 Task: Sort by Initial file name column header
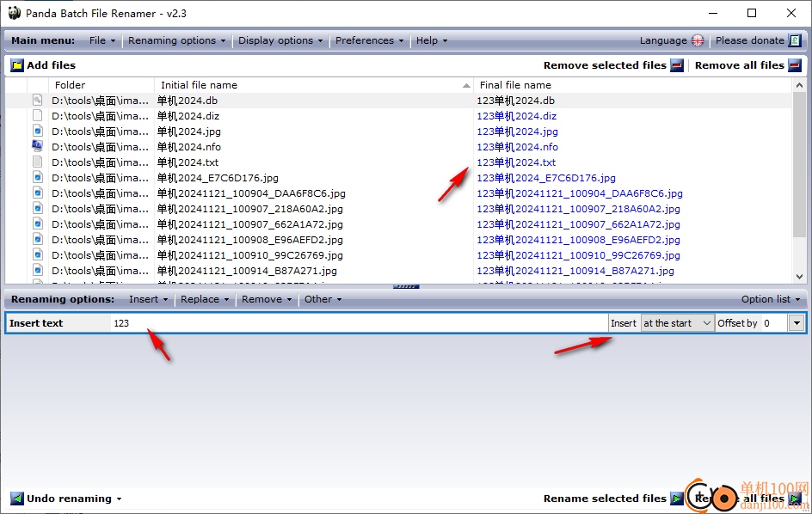pos(314,85)
